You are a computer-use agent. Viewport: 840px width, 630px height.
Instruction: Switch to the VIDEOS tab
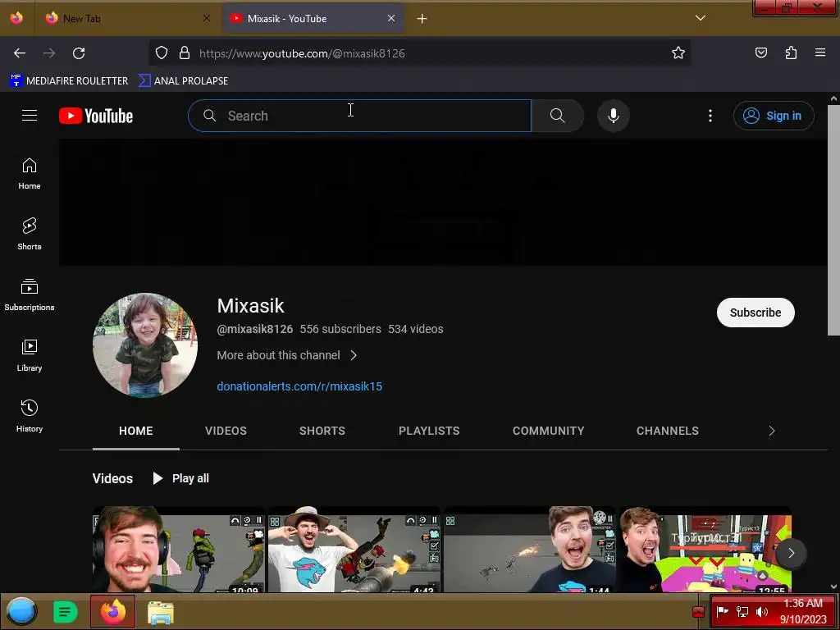226,431
